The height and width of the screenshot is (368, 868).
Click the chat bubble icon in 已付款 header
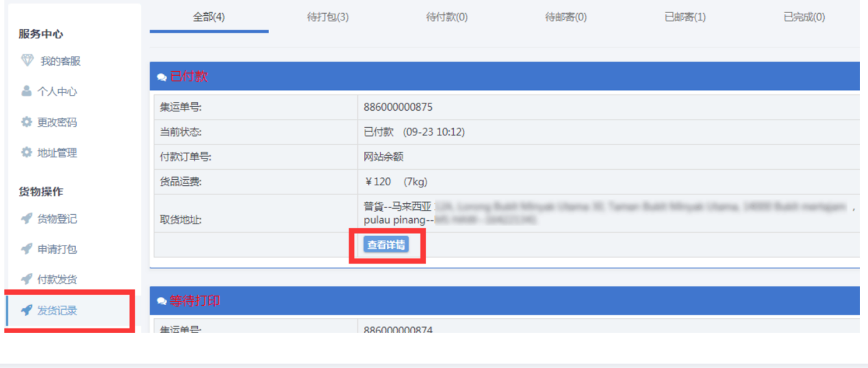pos(162,77)
